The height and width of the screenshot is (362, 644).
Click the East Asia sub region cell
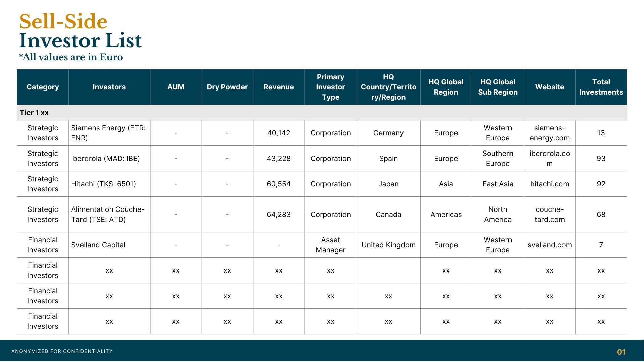[498, 184]
